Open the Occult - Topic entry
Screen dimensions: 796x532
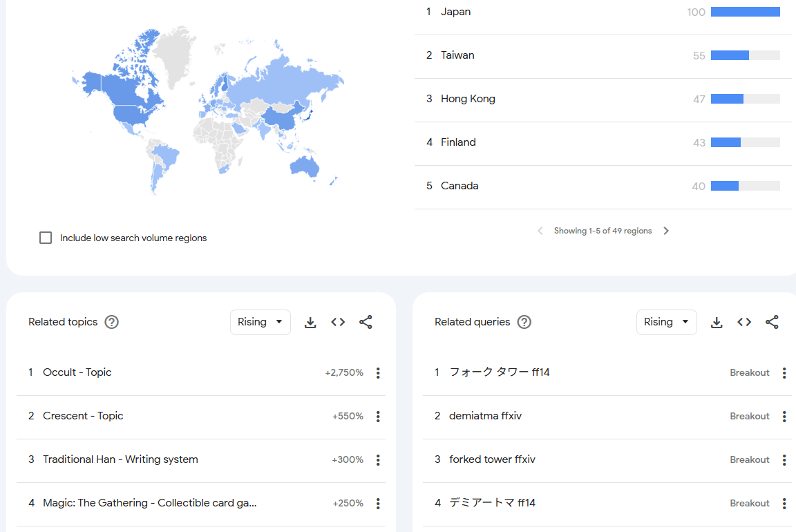coord(77,372)
